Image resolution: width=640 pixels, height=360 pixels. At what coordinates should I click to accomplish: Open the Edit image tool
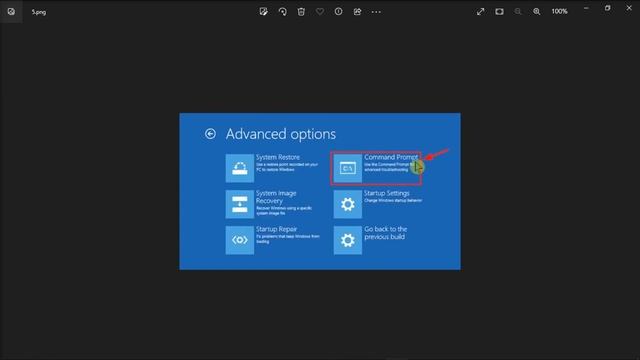[264, 11]
